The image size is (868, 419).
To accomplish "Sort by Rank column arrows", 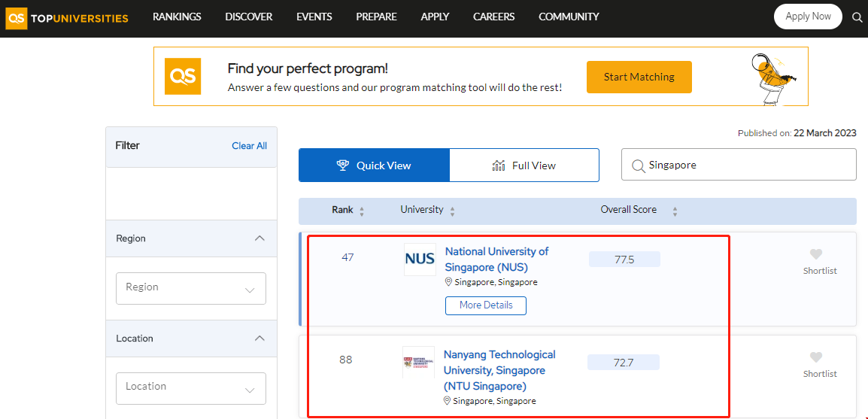I will [x=362, y=211].
